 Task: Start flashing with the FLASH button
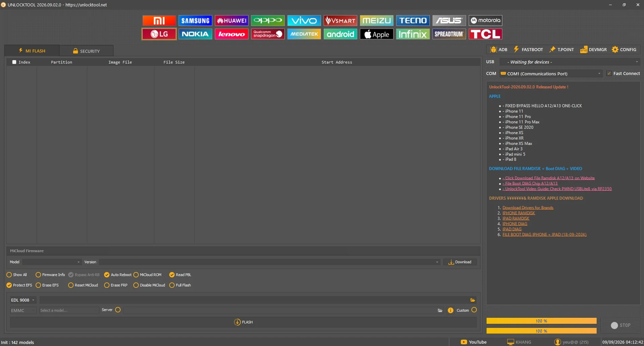point(243,322)
